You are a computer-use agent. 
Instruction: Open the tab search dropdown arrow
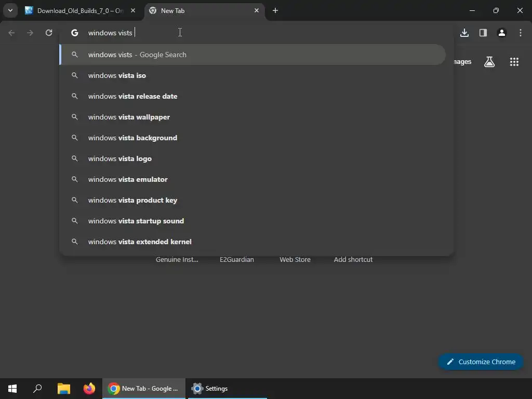10,10
